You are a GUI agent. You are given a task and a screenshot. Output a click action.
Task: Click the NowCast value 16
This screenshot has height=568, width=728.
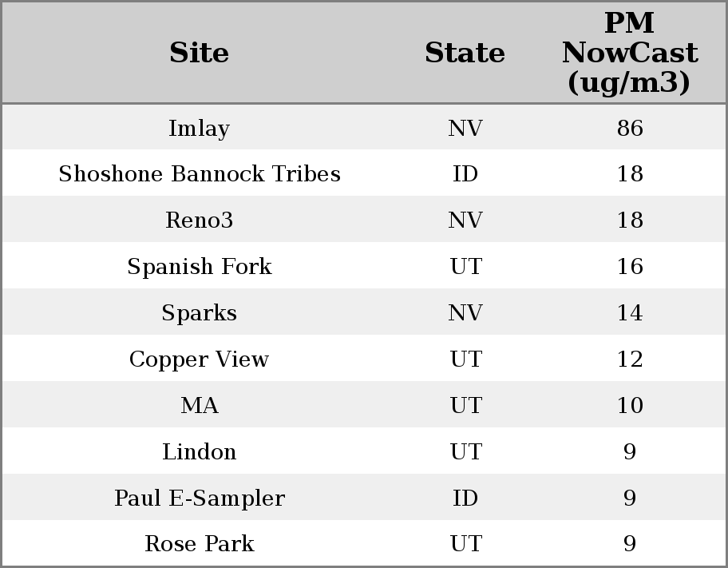pos(629,267)
